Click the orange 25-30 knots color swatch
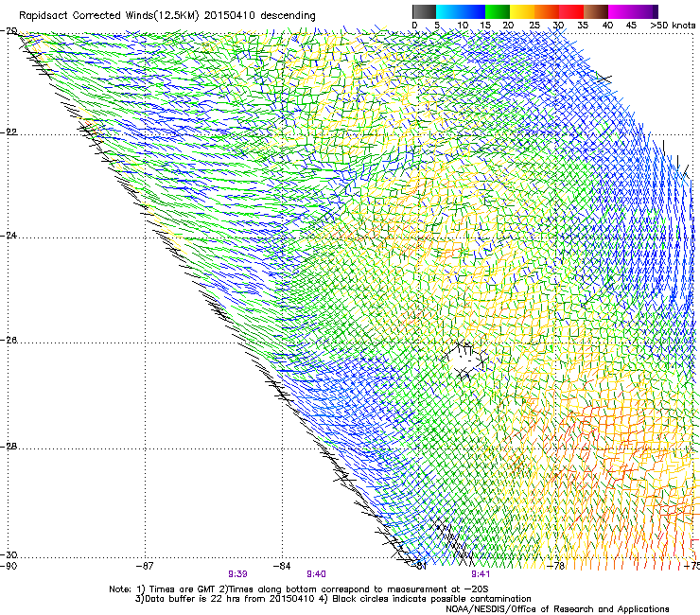 pyautogui.click(x=547, y=11)
